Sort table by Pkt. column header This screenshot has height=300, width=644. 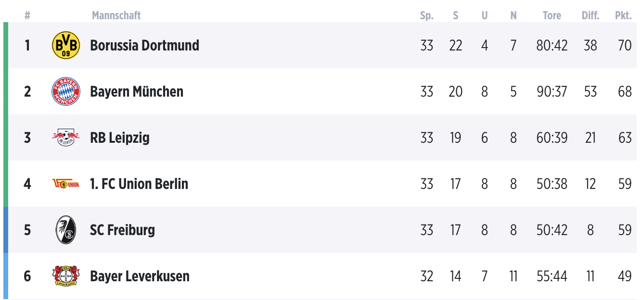pyautogui.click(x=623, y=15)
